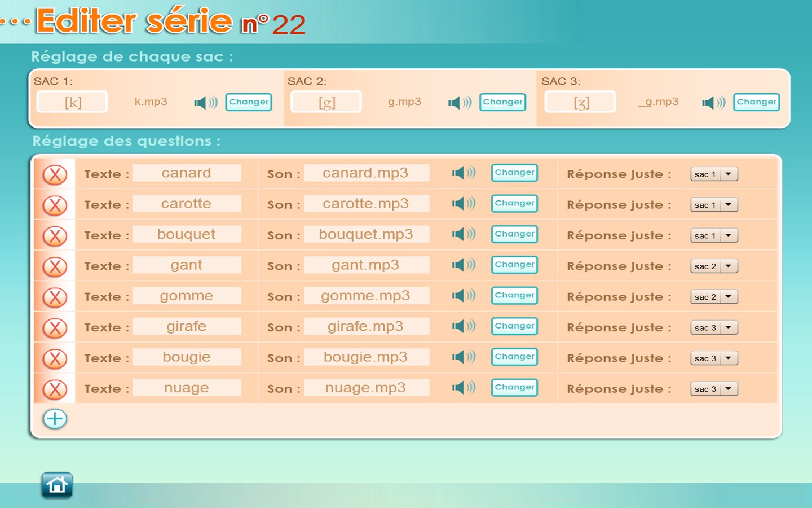Play SAC 2 sound g.mp3
Image resolution: width=812 pixels, height=508 pixels.
[460, 102]
